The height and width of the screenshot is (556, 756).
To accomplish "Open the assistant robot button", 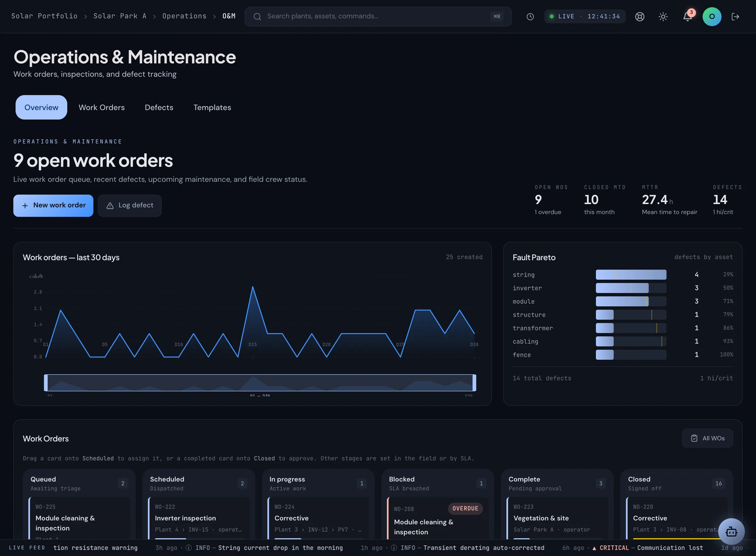I will [x=731, y=531].
